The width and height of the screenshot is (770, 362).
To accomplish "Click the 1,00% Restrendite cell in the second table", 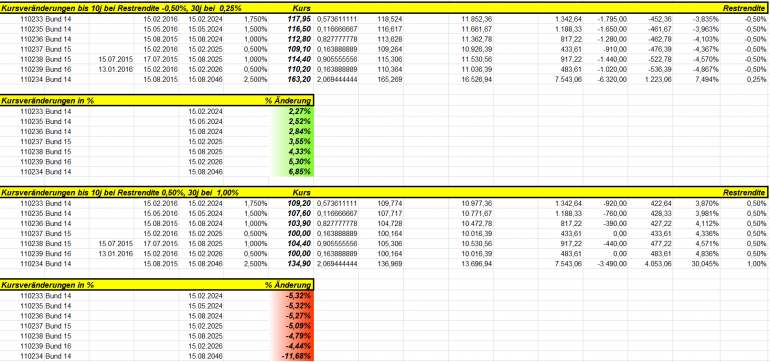I will pyautogui.click(x=743, y=264).
